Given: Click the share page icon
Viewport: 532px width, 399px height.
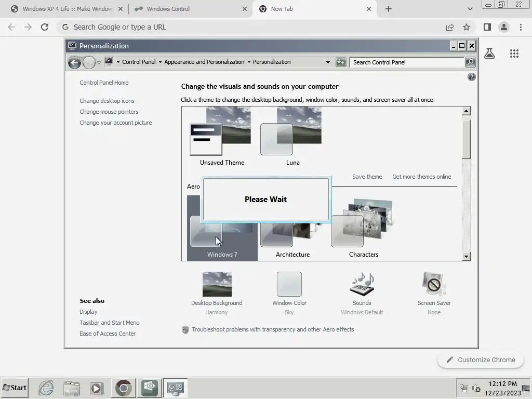Looking at the screenshot, I should (x=450, y=27).
